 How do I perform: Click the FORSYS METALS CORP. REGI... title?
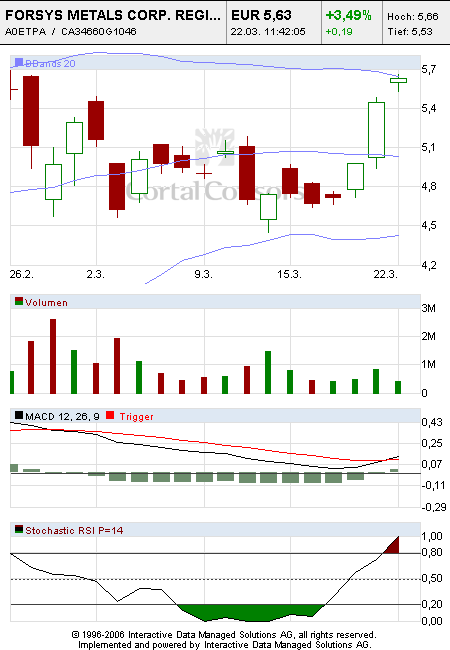pos(113,15)
